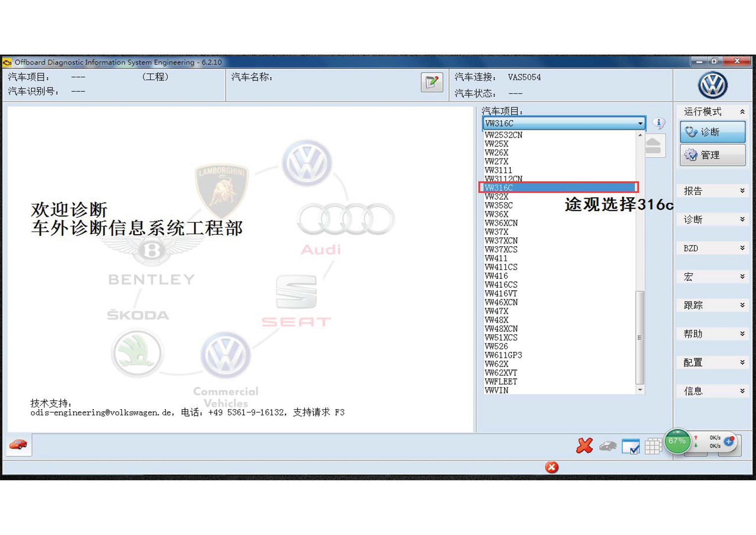Select VW36XCN from the project list
Image resolution: width=756 pixels, height=535 pixels.
point(559,223)
